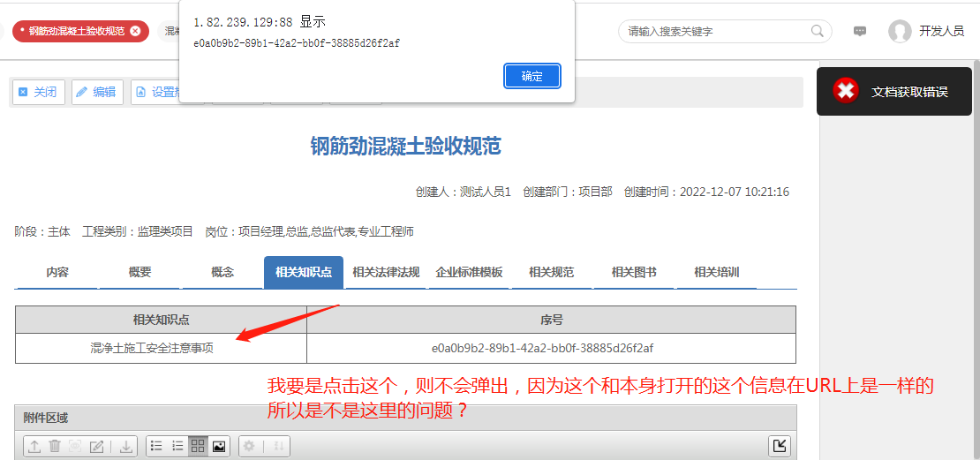This screenshot has height=460, width=980.
Task: Switch attachments to numbered list view
Action: pyautogui.click(x=177, y=446)
